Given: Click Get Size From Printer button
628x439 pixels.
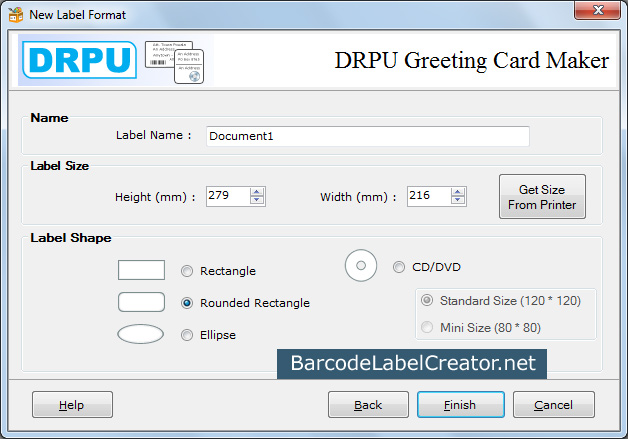Looking at the screenshot, I should click(542, 197).
